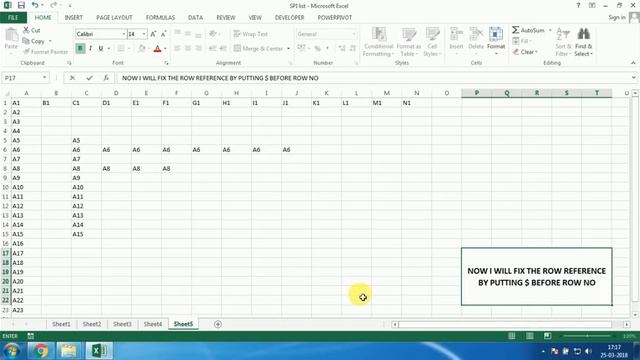Switch to Page Break Preview in status bar
Image resolution: width=640 pixels, height=360 pixels.
pyautogui.click(x=547, y=336)
